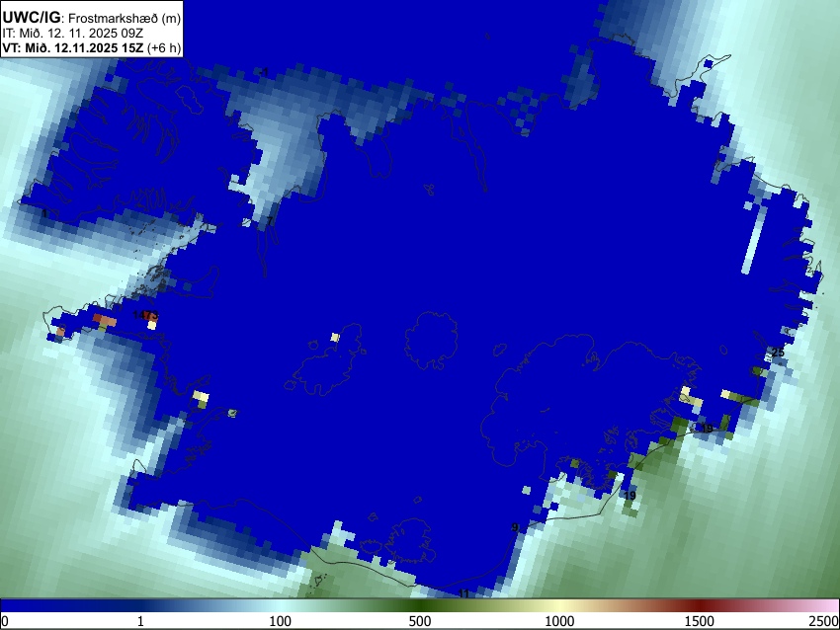Image resolution: width=840 pixels, height=630 pixels.
Task: Click the "7" value label on the map
Action: (270, 221)
